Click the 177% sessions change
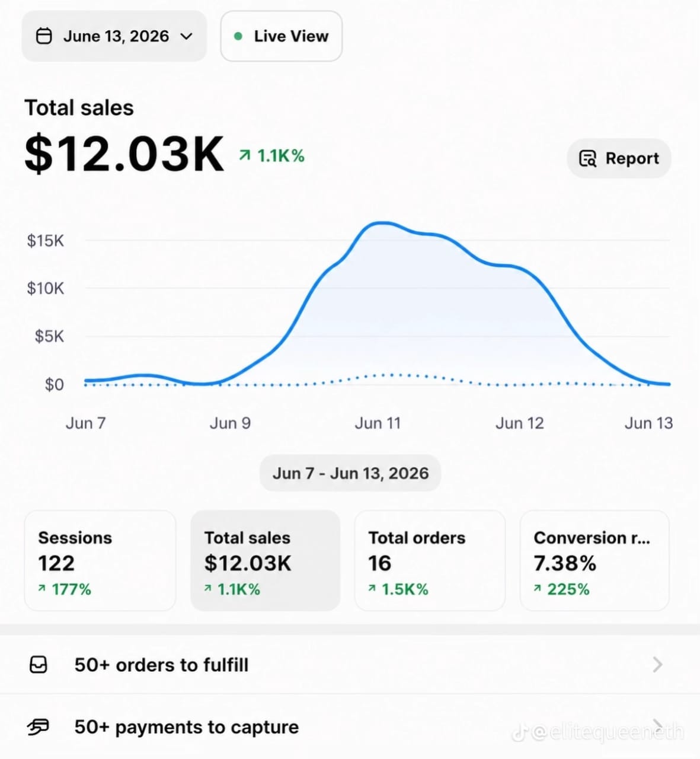 click(71, 589)
